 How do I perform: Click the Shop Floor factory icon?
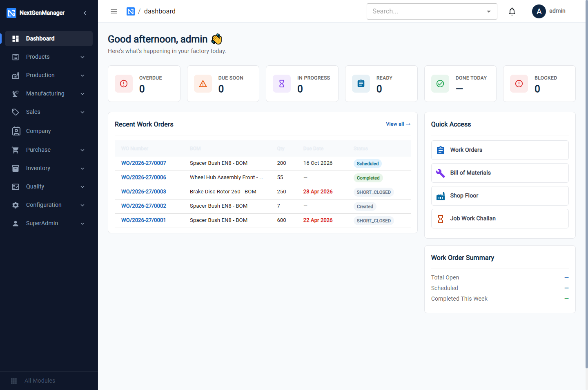click(441, 196)
